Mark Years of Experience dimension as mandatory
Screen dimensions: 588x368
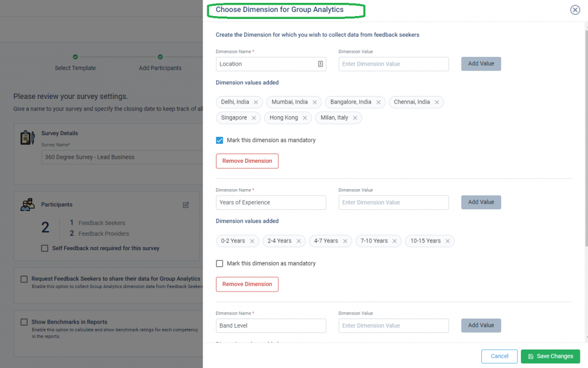click(219, 263)
